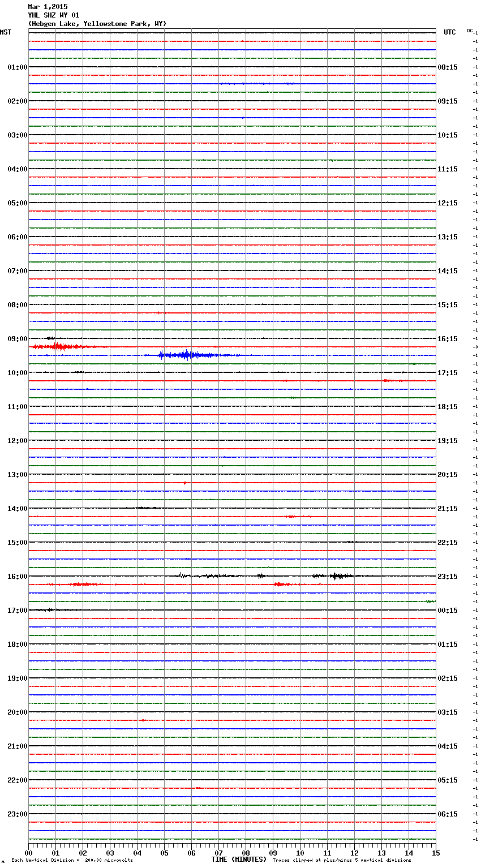Click the 'YHL SHZ WY 01' station label
This screenshot has height=868, width=481.
(54, 15)
